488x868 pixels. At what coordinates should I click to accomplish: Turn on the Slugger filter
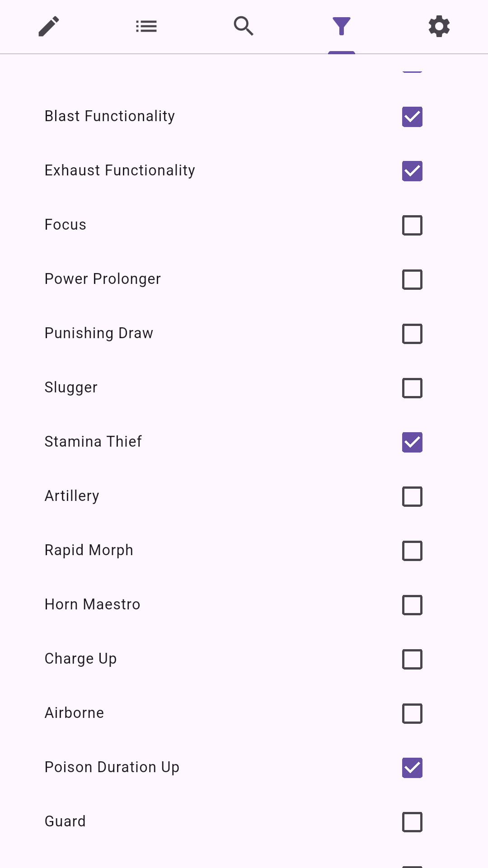(412, 388)
